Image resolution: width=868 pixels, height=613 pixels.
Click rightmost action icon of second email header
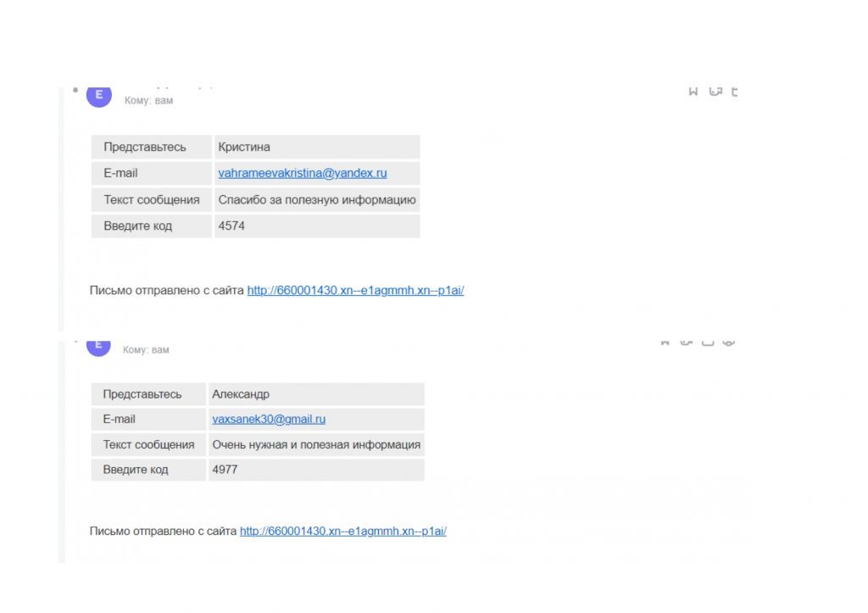728,343
